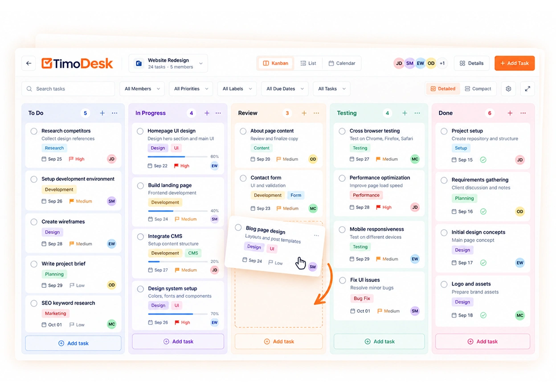Click the expand fullscreen icon
This screenshot has width=556, height=392.
tap(527, 89)
